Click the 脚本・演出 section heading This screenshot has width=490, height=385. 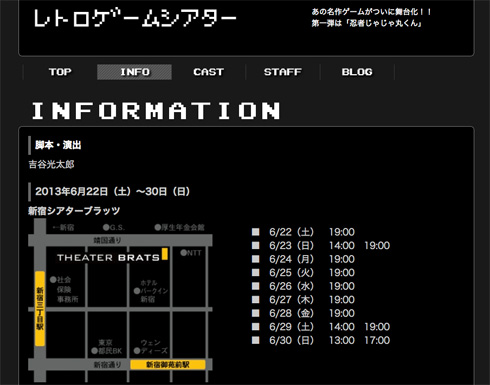click(x=58, y=145)
